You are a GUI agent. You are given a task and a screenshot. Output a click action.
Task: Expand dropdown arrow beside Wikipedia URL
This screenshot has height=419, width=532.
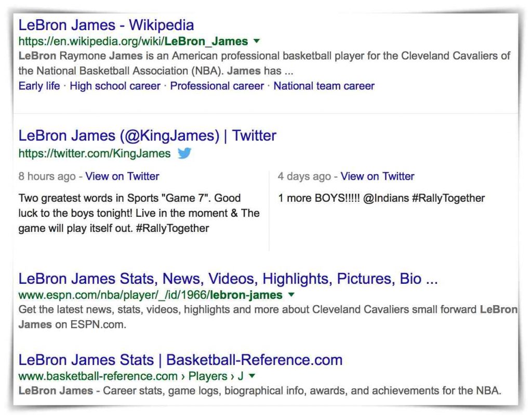click(257, 41)
